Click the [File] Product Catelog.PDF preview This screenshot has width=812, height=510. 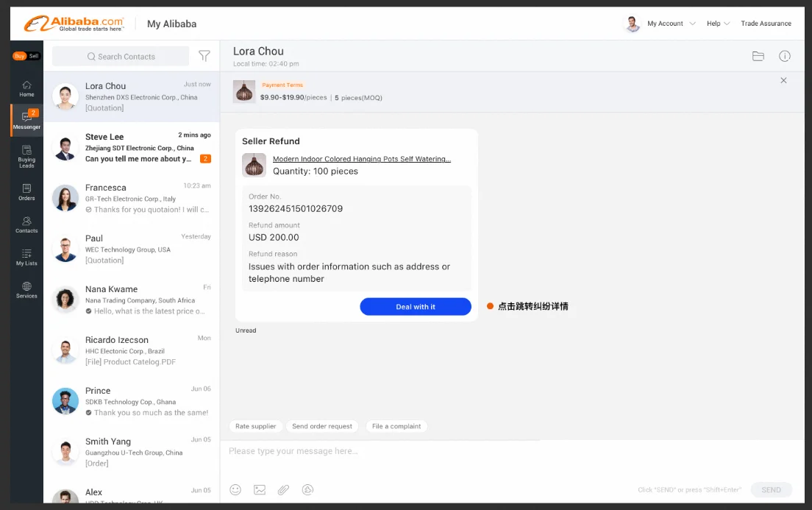click(130, 362)
